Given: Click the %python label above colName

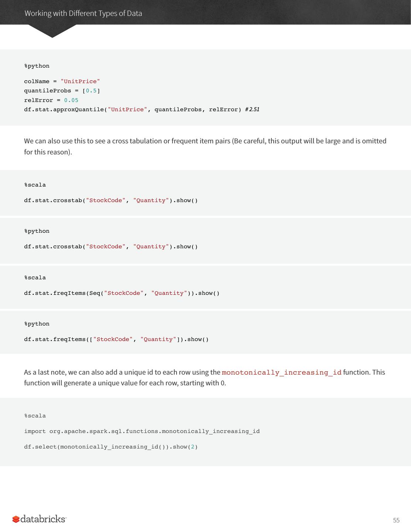Looking at the screenshot, I should pyautogui.click(x=37, y=66).
